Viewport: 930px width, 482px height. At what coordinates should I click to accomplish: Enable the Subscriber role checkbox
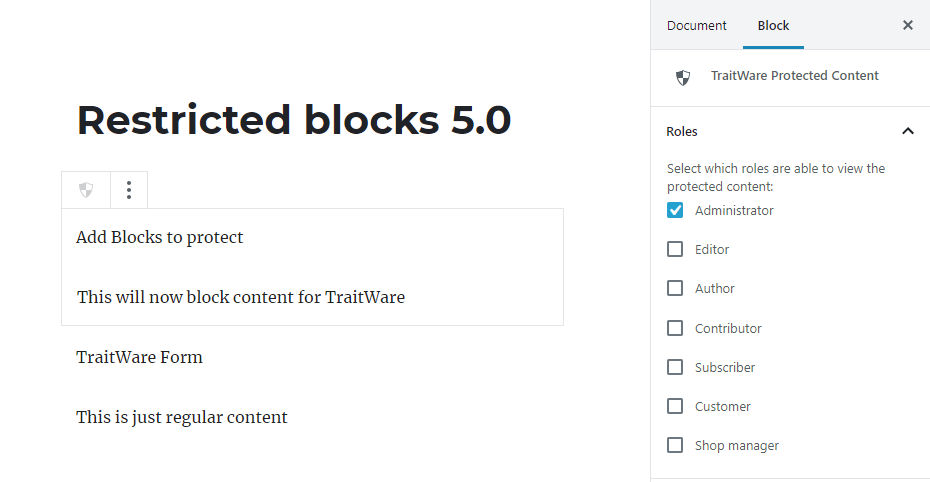coord(675,367)
